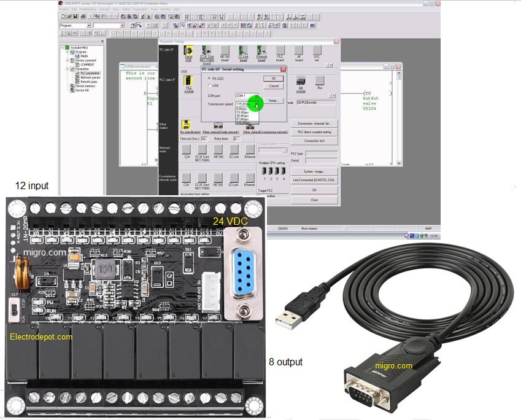
Task: Select the AF board interface icon
Action: pos(299,51)
